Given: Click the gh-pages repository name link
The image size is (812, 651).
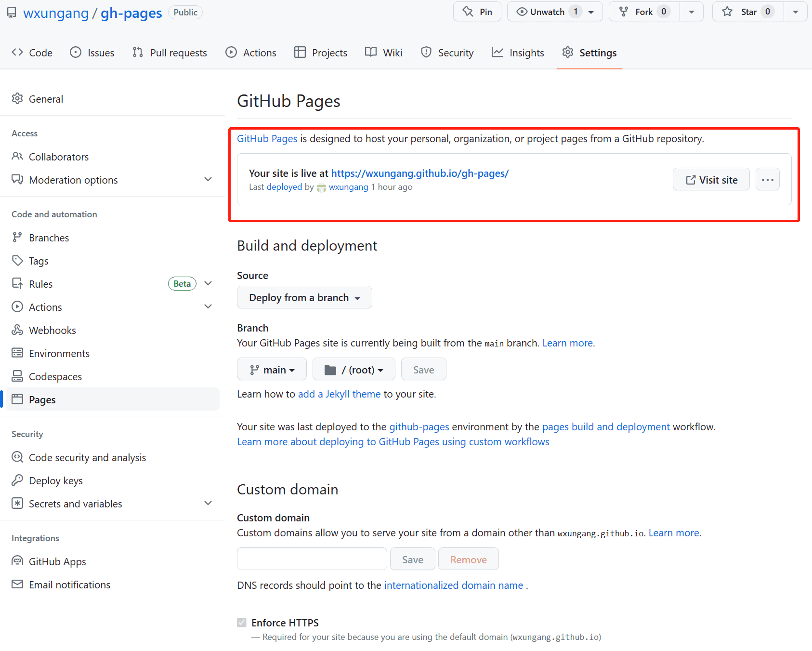Looking at the screenshot, I should coord(131,13).
